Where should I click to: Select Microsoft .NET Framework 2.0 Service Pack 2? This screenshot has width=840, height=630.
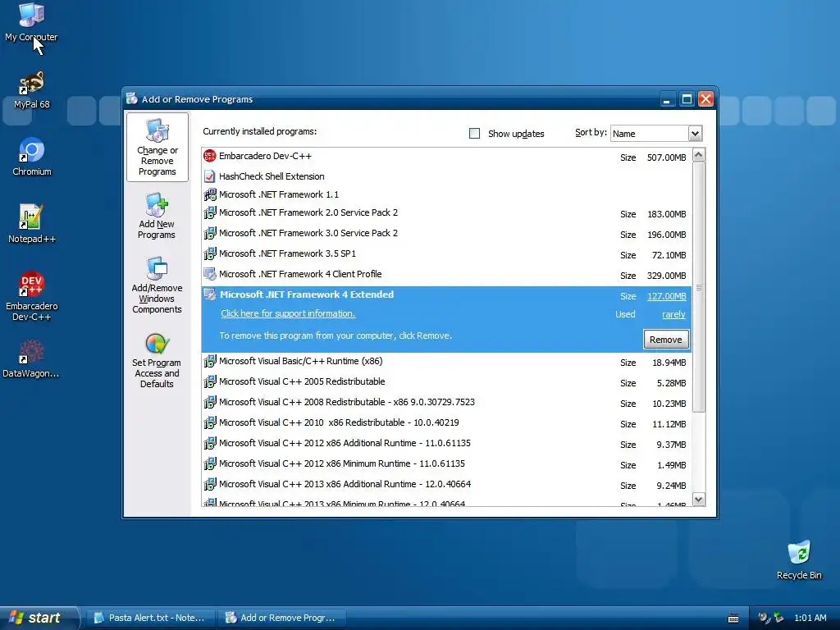tap(446, 212)
